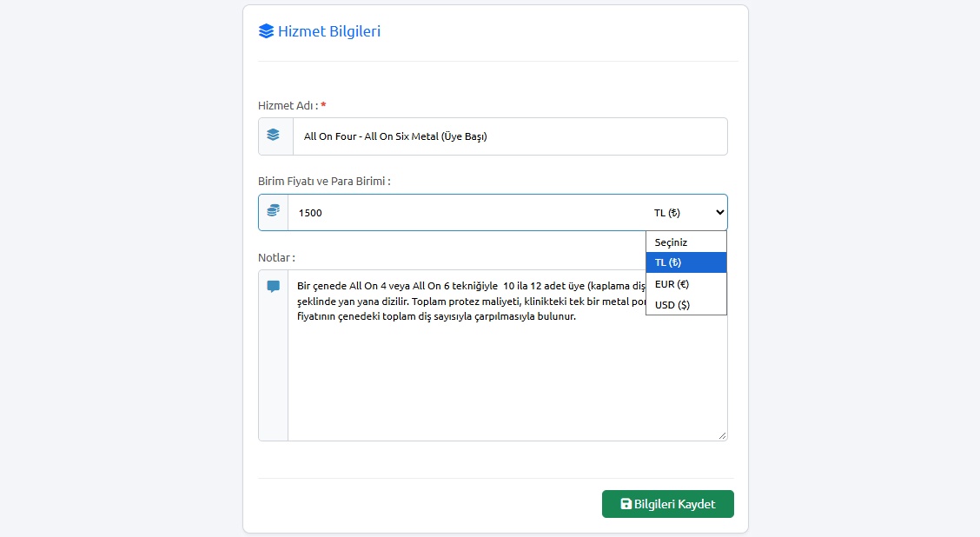Click the Hizmet Bilgileri heading

(328, 31)
